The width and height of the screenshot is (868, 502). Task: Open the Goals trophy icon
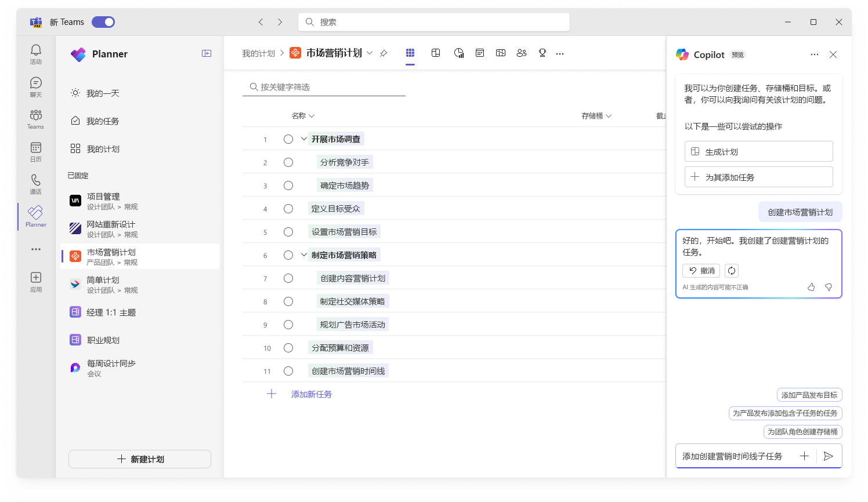pos(542,53)
